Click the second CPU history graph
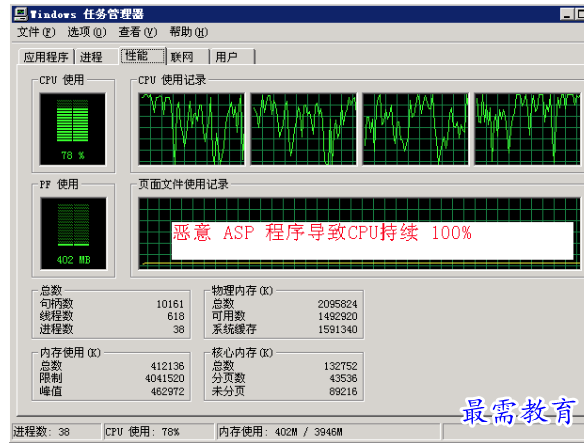The image size is (584, 443). (303, 129)
